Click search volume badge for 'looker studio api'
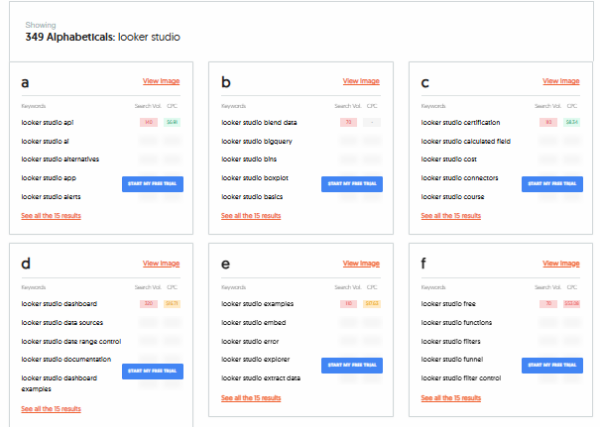 pyautogui.click(x=149, y=122)
